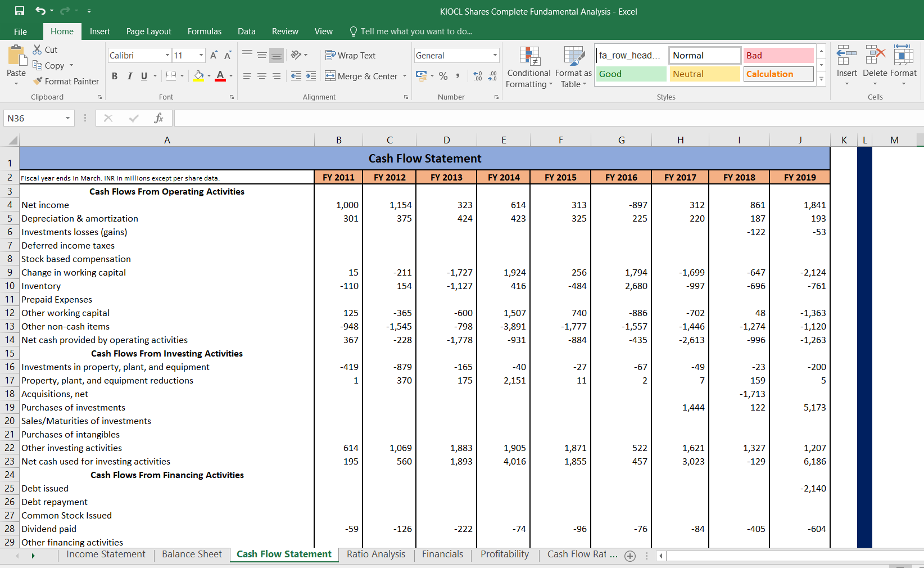This screenshot has height=568, width=924.
Task: Toggle bottom vertical alignment
Action: click(277, 55)
